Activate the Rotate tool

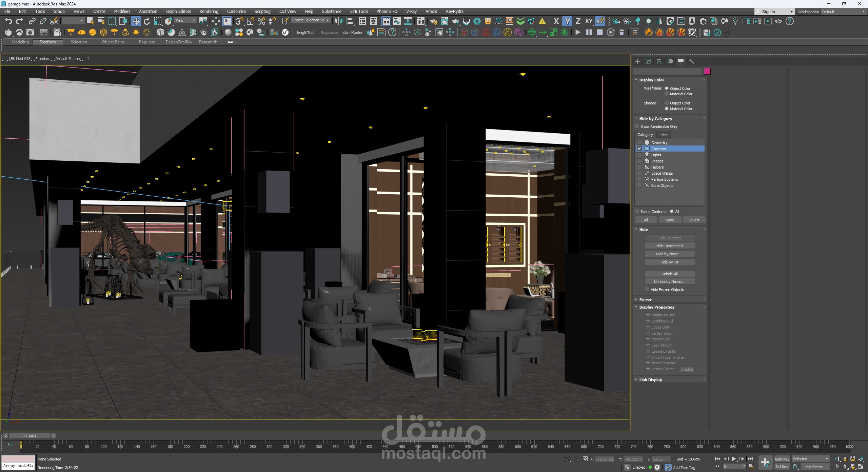coord(147,21)
